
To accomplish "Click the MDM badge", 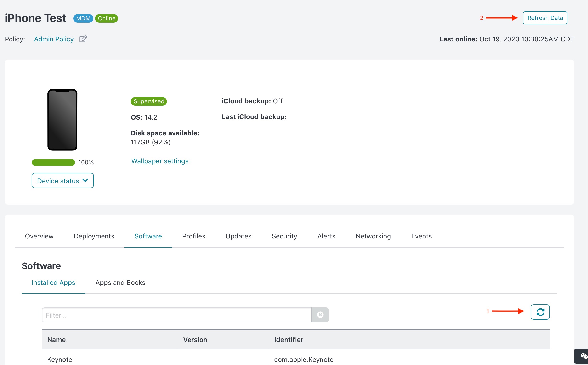I will 83,18.
